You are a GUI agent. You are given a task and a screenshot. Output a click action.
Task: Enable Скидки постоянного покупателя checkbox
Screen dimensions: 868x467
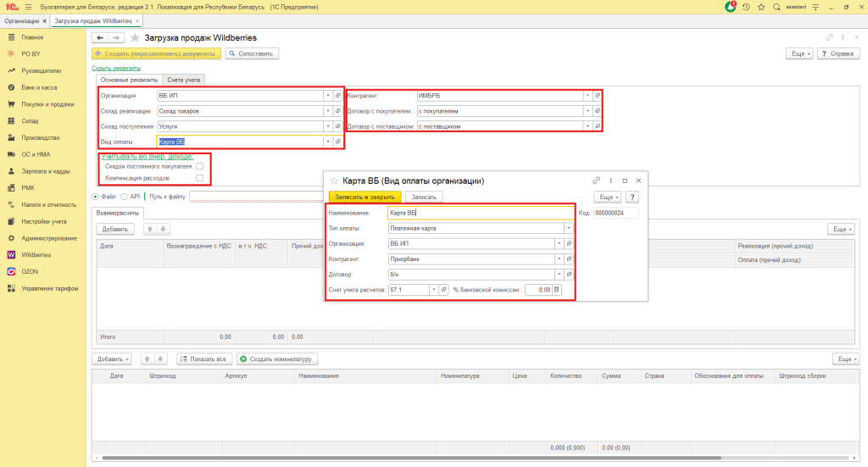point(199,167)
